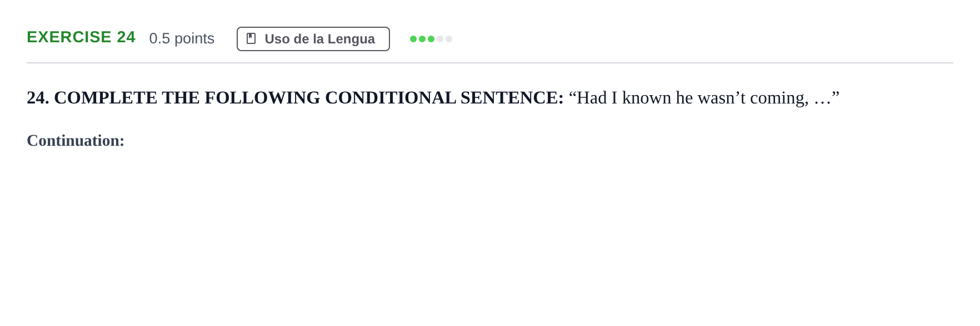Screen dimensions: 980x326
Task: Click the COMPLETE THE FOLLOWING CONDITIONAL SENTENCE text
Action: 308,98
